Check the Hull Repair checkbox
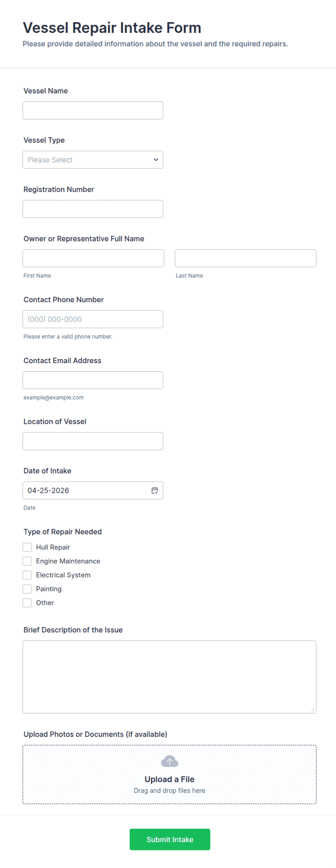Screen dimensions: 336x868 coord(27,547)
